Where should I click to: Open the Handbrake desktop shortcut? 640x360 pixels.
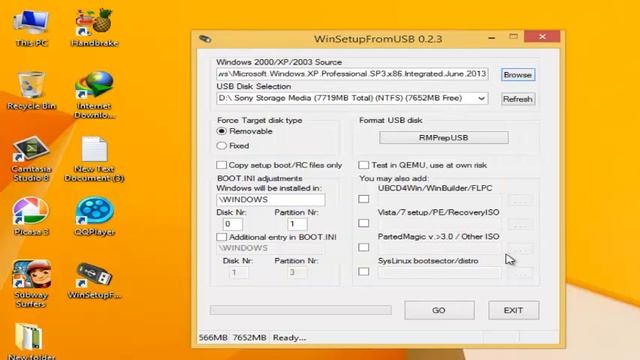pos(94,28)
